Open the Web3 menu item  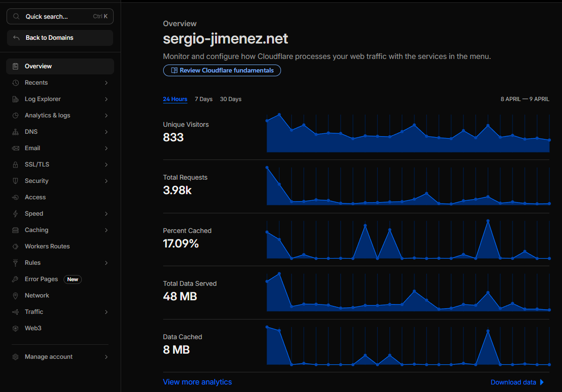[x=60, y=328]
